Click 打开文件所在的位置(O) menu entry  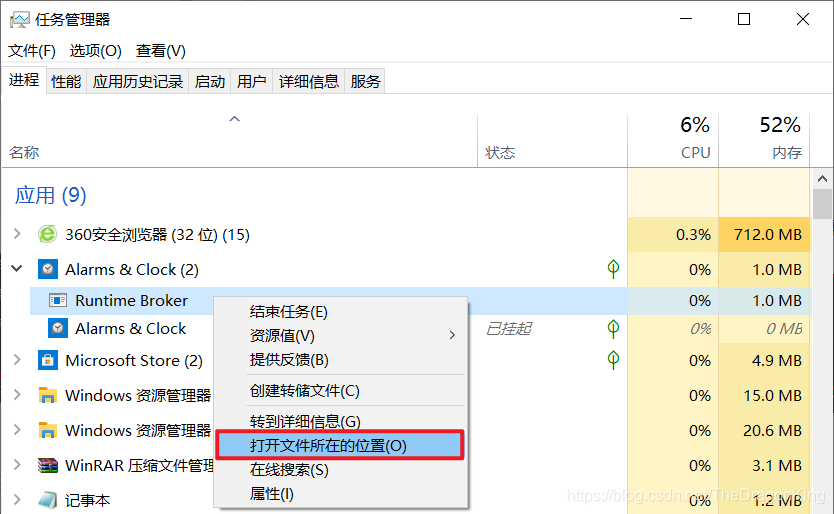click(340, 445)
